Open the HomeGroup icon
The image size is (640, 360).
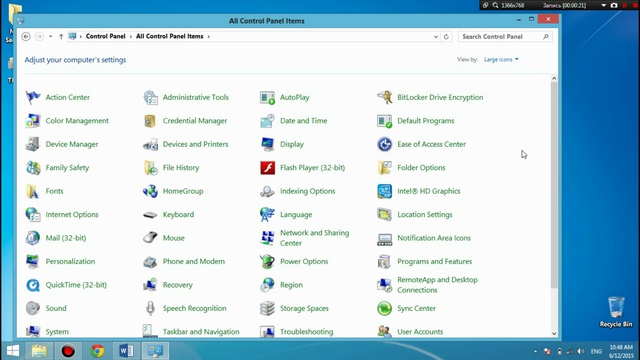coord(150,191)
